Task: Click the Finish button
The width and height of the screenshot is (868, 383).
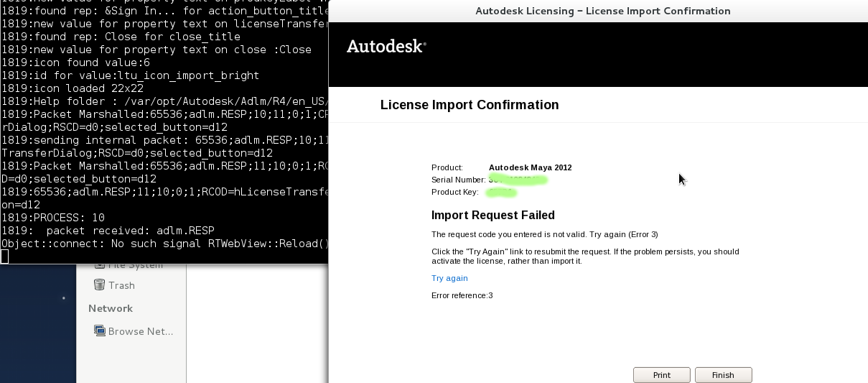Action: (x=723, y=375)
